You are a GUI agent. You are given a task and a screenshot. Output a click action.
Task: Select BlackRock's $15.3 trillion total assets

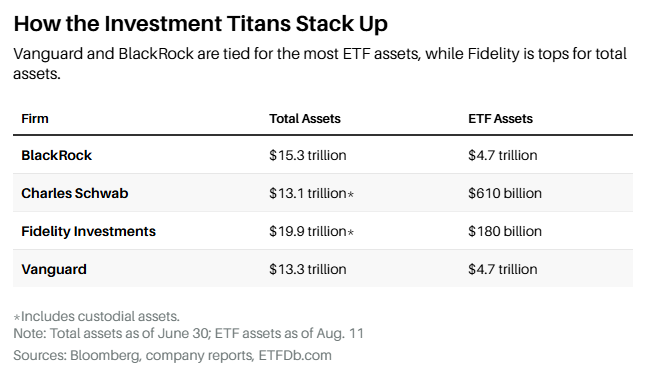click(x=308, y=155)
